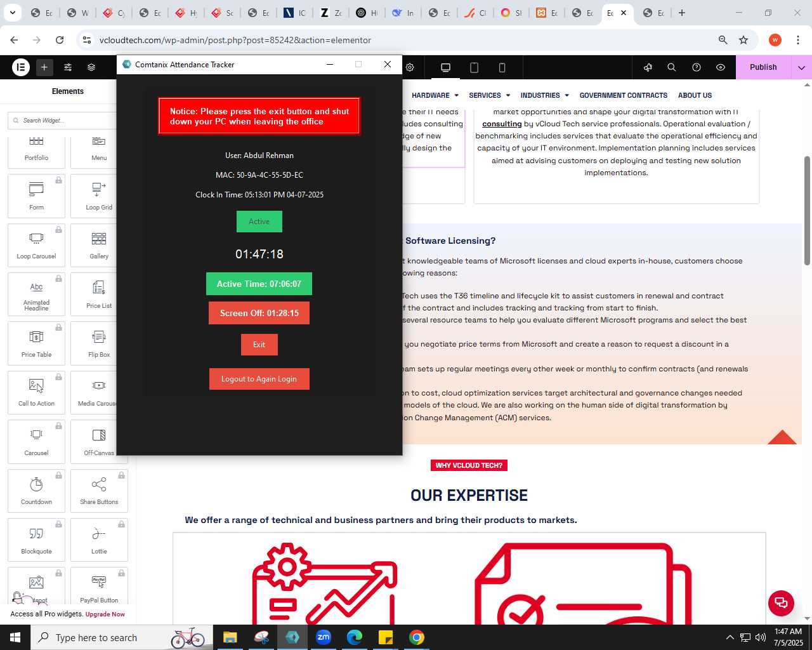Open Elementor site settings sliders icon
812x650 pixels.
coord(68,67)
